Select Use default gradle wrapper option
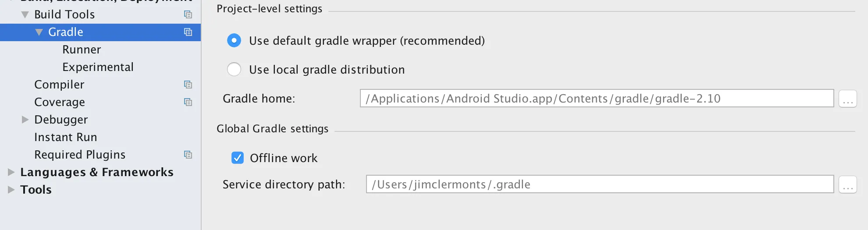 click(234, 41)
